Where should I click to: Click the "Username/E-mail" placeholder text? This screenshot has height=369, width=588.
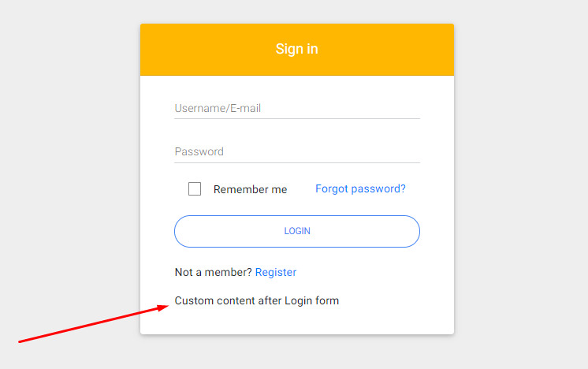pyautogui.click(x=218, y=108)
